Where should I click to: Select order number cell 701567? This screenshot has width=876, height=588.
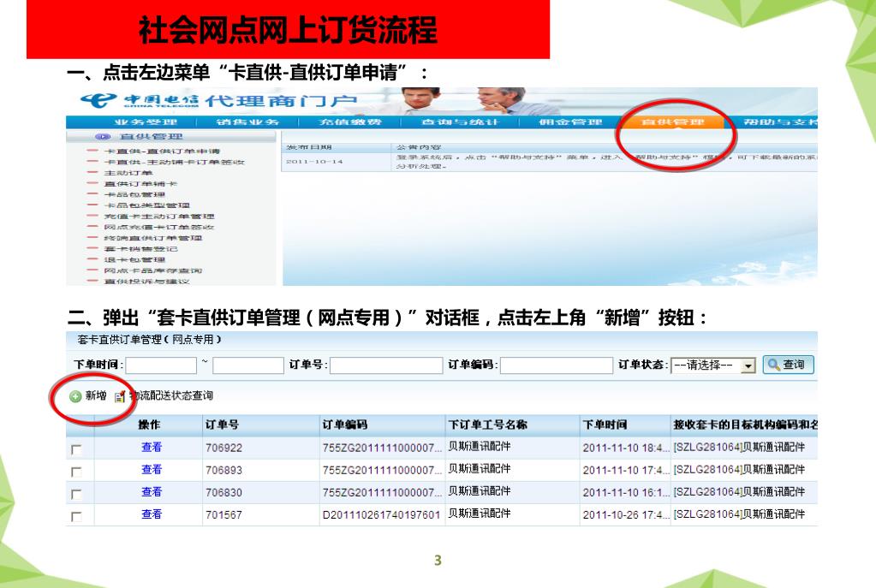coord(223,515)
